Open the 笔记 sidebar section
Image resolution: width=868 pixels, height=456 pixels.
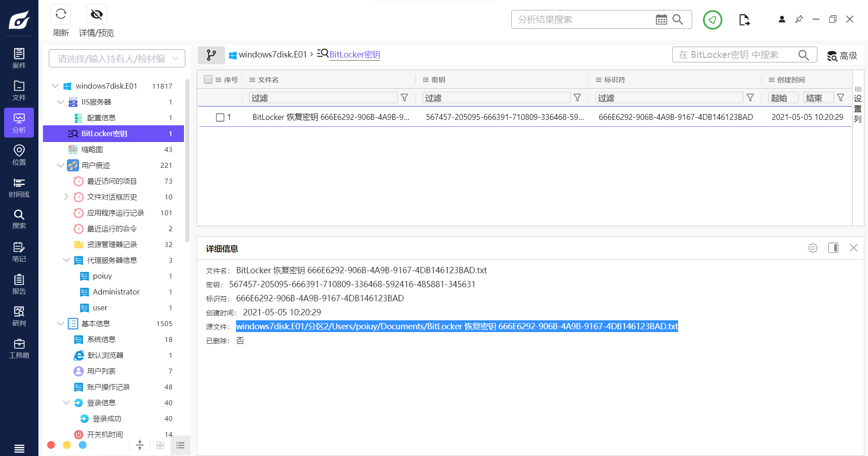pyautogui.click(x=19, y=252)
